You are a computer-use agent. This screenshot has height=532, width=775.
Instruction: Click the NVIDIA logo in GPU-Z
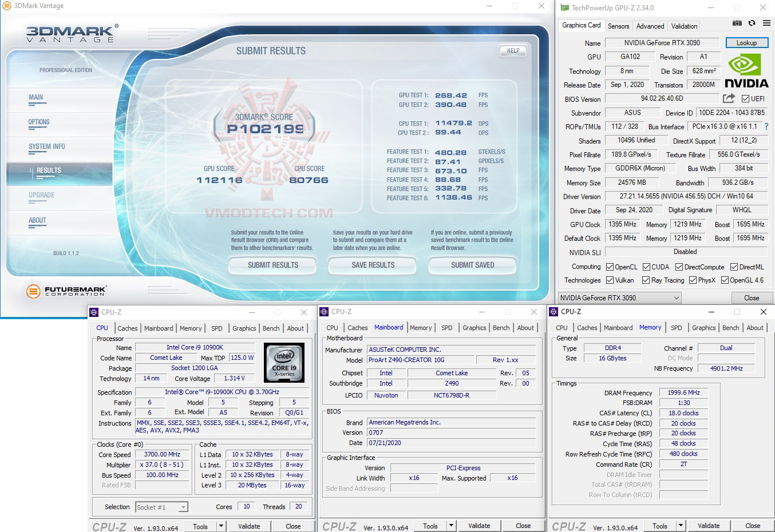746,71
